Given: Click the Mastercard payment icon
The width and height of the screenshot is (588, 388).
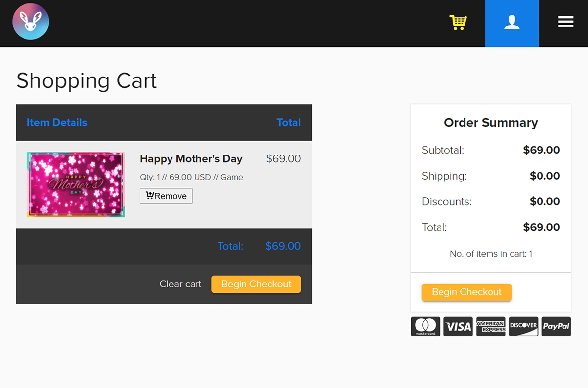Looking at the screenshot, I should (425, 327).
